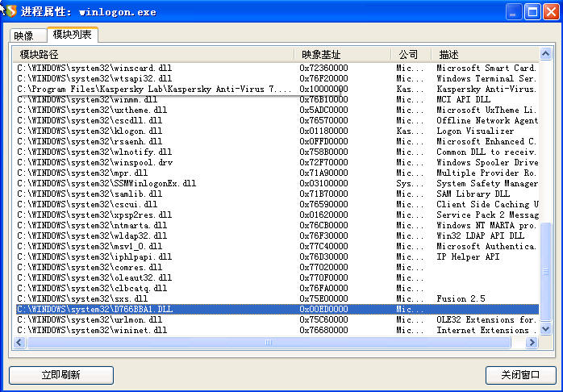Click description SAM Library DLL
The width and height of the screenshot is (563, 392).
[x=473, y=194]
